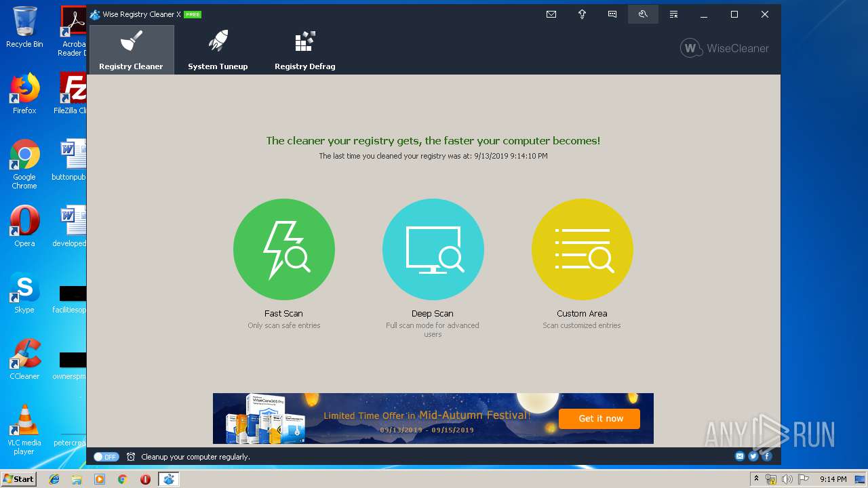This screenshot has height=488, width=868.
Task: Go to the Registry Defrag tab
Action: [x=304, y=50]
